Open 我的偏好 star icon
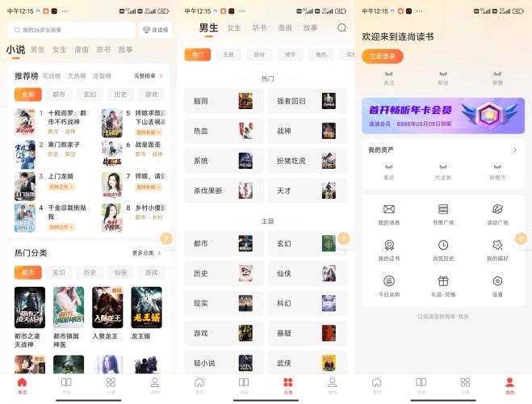Screen dimensions: 532x404 point(497,245)
